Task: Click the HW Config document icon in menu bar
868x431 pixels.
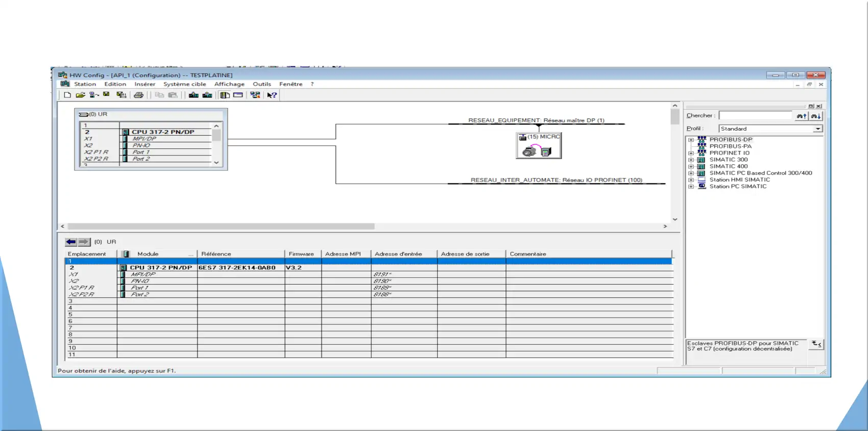Action: click(65, 84)
